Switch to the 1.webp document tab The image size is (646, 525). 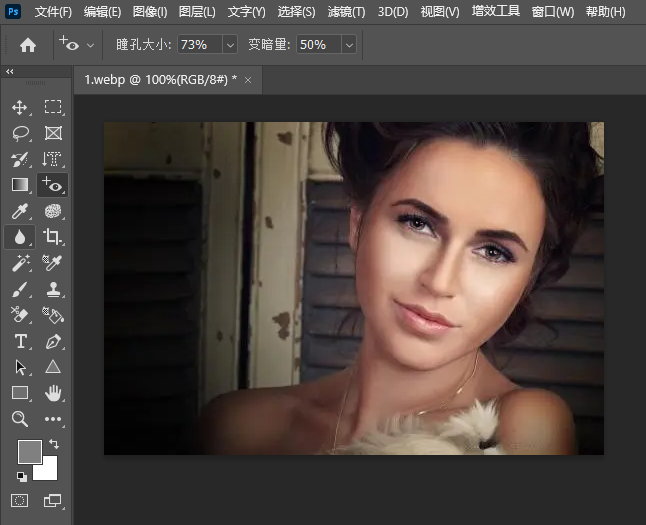(x=160, y=79)
